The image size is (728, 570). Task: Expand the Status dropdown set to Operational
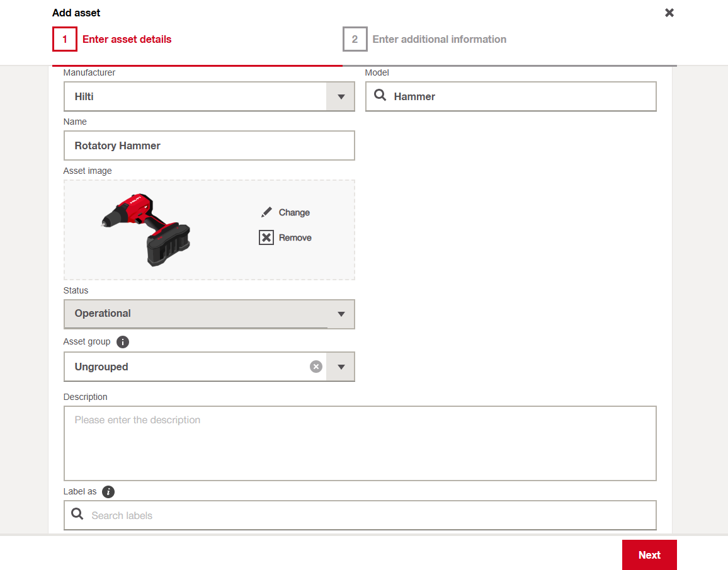[x=341, y=314]
